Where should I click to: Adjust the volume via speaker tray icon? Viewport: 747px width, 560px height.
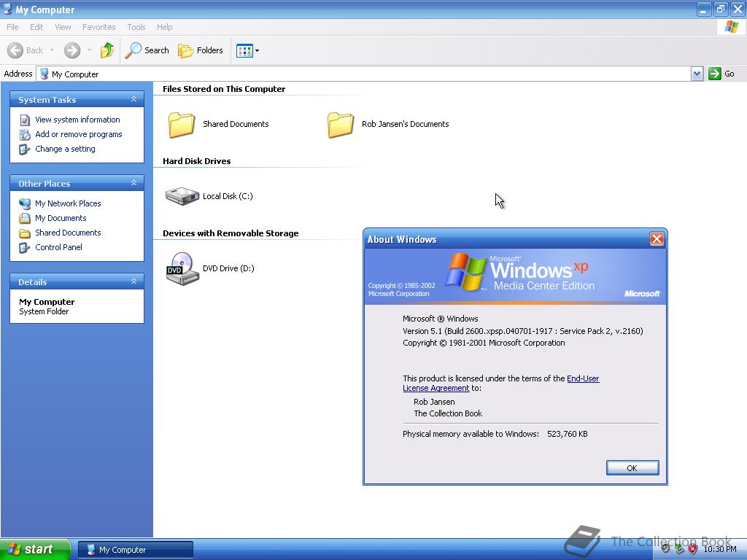click(x=665, y=548)
